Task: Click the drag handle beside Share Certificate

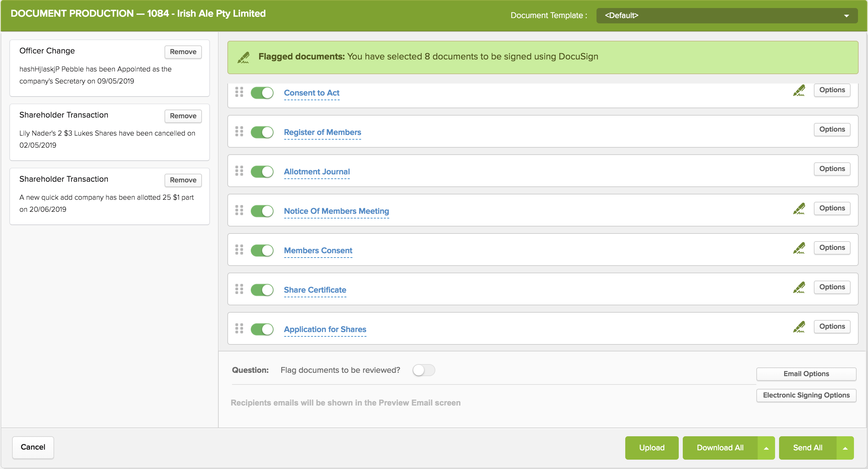Action: pos(239,289)
